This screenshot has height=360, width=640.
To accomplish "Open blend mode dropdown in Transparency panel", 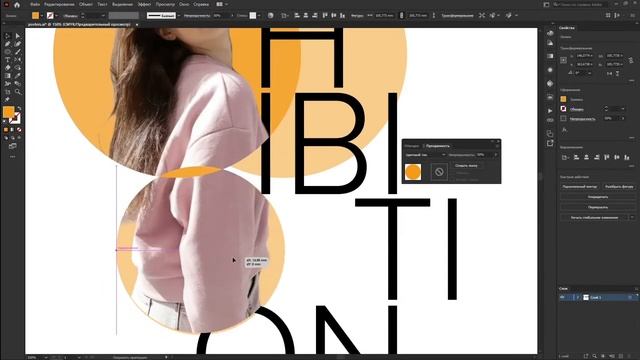I will tap(425, 155).
